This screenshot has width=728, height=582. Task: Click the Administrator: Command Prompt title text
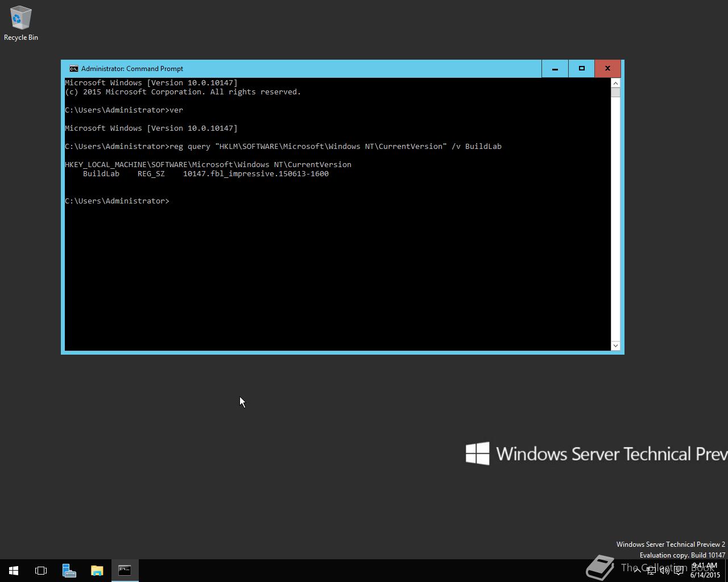(x=132, y=69)
